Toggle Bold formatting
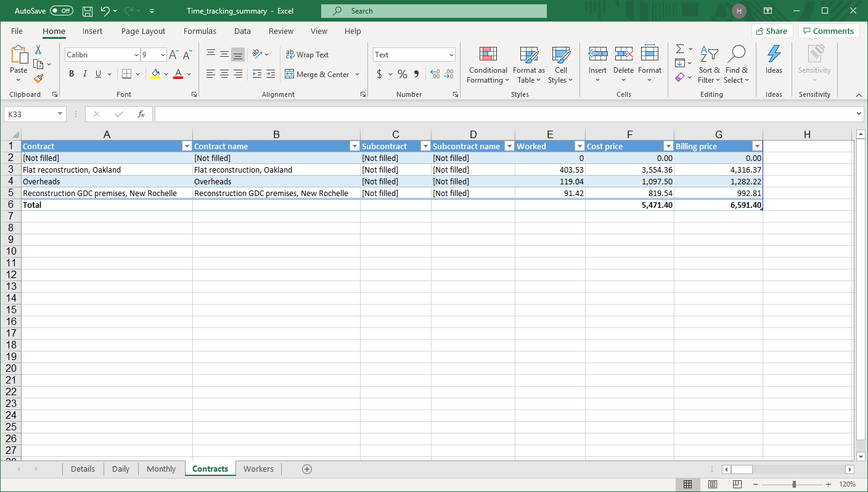The height and width of the screenshot is (492, 868). tap(72, 74)
